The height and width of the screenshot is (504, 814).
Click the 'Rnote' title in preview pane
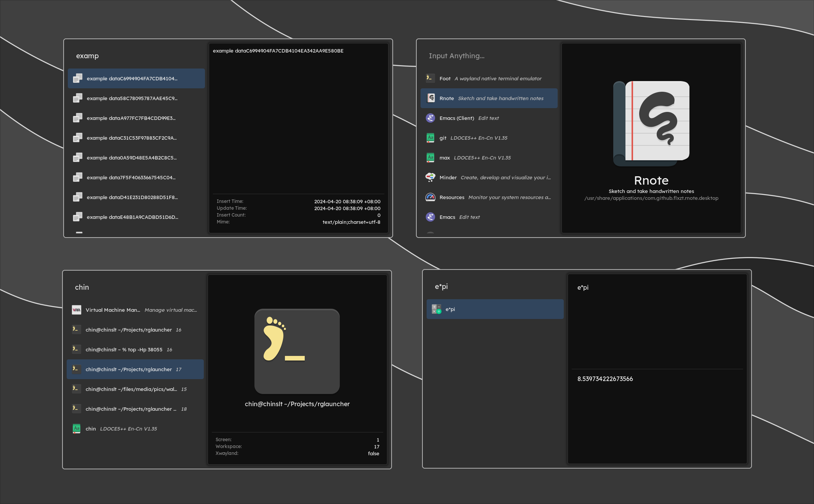651,180
